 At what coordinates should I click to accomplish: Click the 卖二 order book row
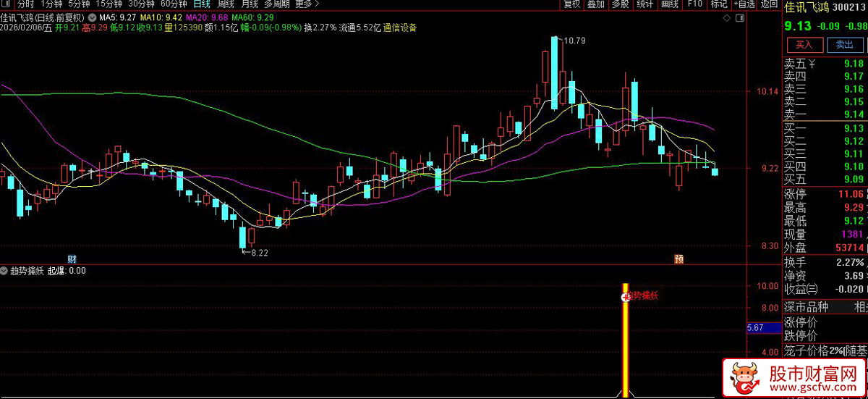click(825, 101)
